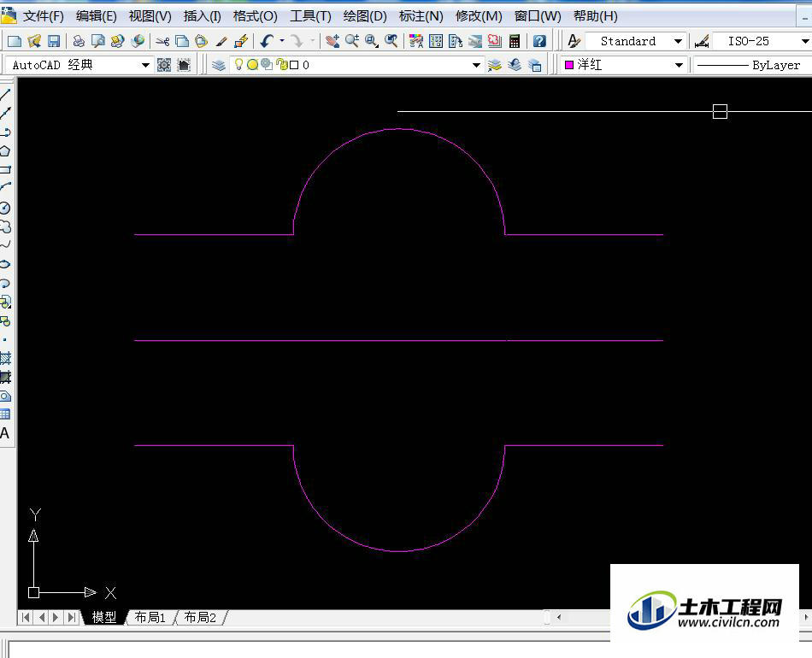Select the Ellipse tool in draw toolbar
The width and height of the screenshot is (812, 658).
point(5,264)
